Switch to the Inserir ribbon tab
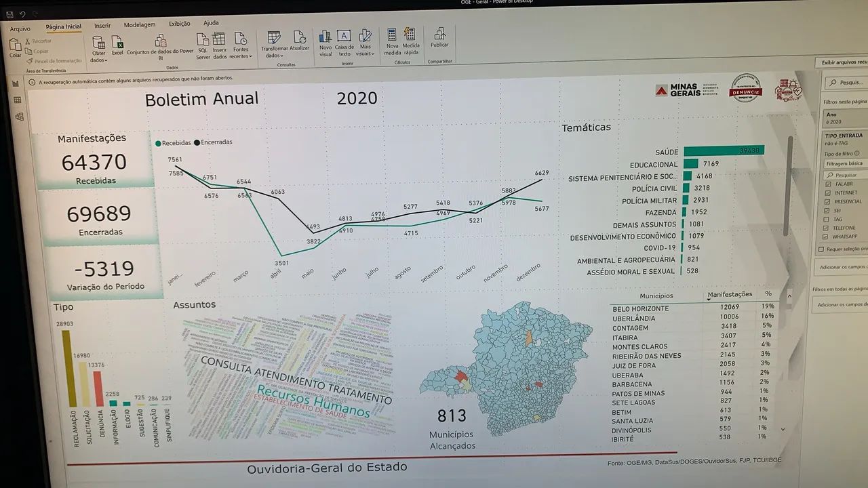 (x=102, y=26)
